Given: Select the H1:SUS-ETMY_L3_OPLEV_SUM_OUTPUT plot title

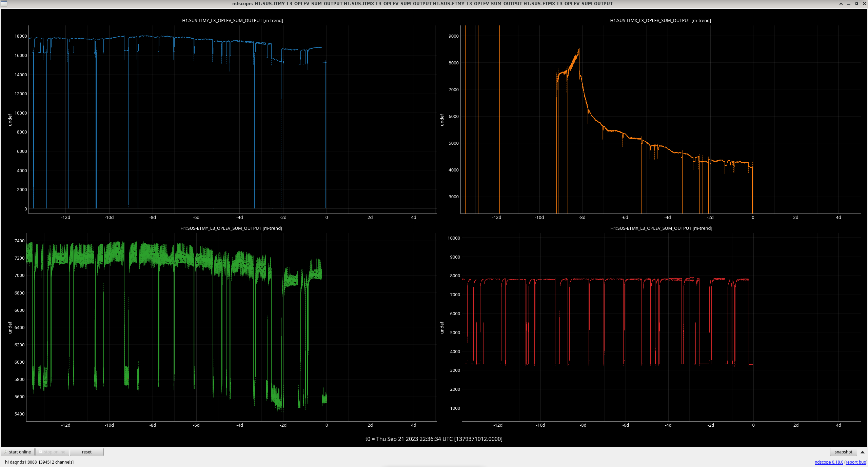Looking at the screenshot, I should point(231,228).
